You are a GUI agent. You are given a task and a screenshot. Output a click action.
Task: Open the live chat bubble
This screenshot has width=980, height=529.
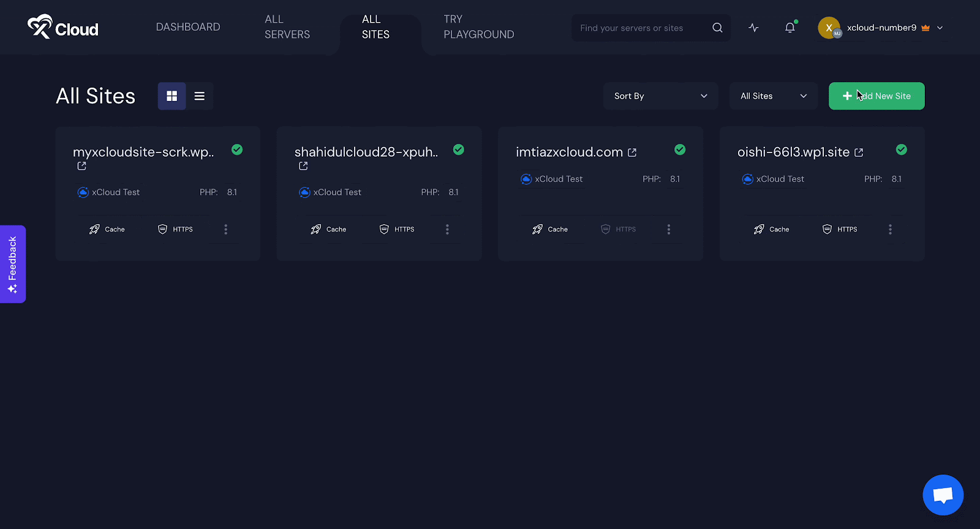(943, 495)
